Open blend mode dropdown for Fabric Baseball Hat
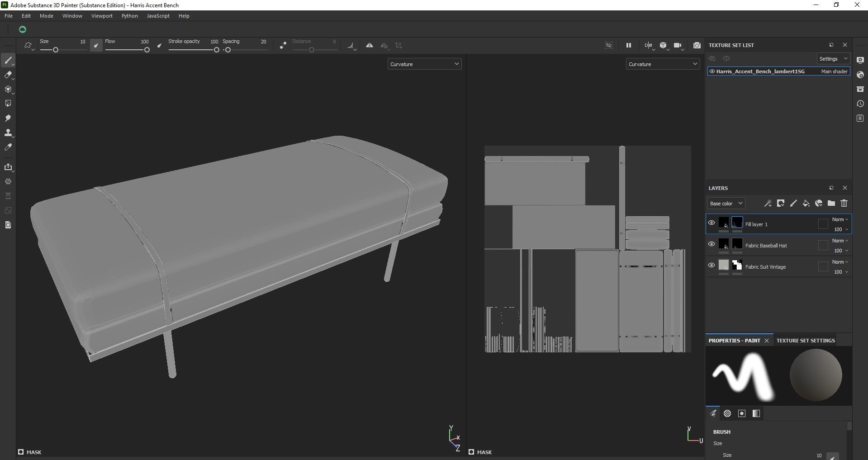This screenshot has width=868, height=460. pyautogui.click(x=840, y=241)
